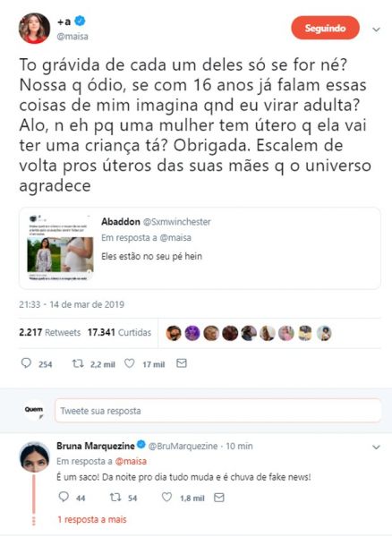Viewport: 392px width, 537px height.
Task: Retweet the main tweet by @maisa
Action: tap(78, 363)
